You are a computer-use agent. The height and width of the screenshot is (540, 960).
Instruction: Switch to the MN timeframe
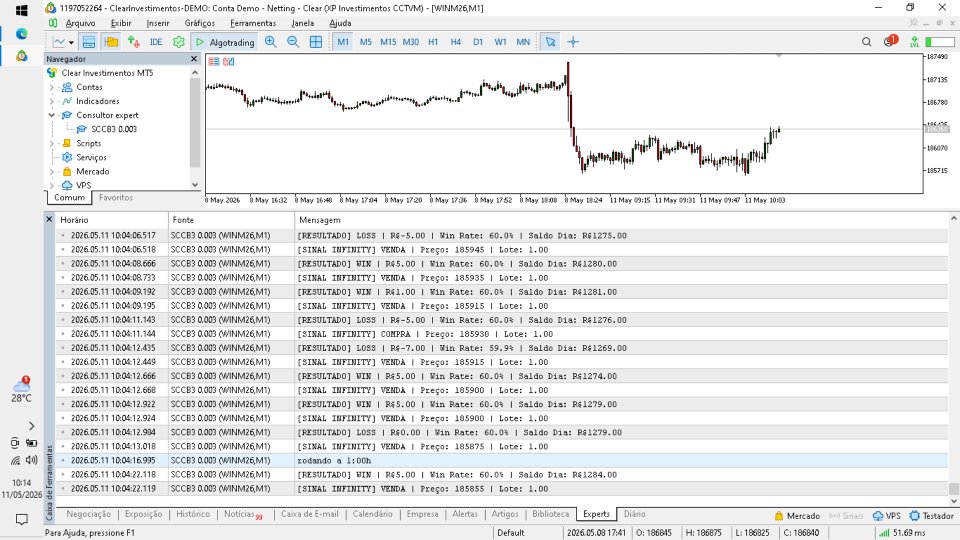tap(523, 42)
